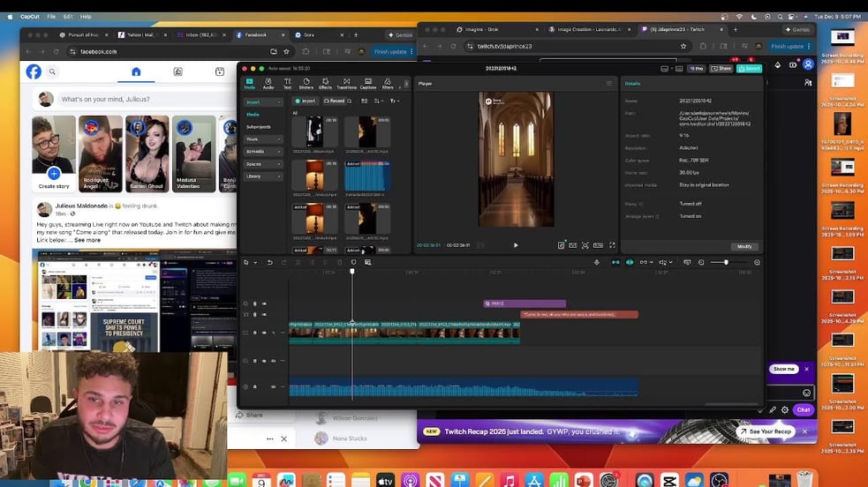Switch to the Sora browser tab

tap(305, 34)
